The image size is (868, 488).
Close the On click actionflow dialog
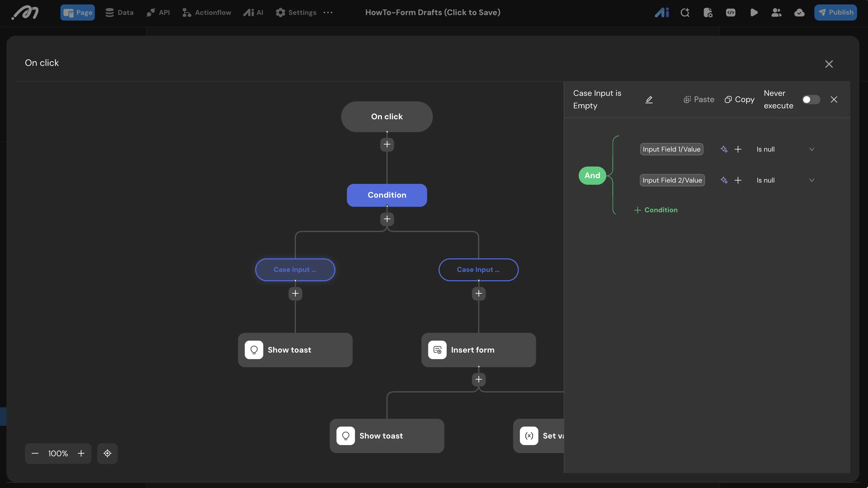pyautogui.click(x=829, y=64)
